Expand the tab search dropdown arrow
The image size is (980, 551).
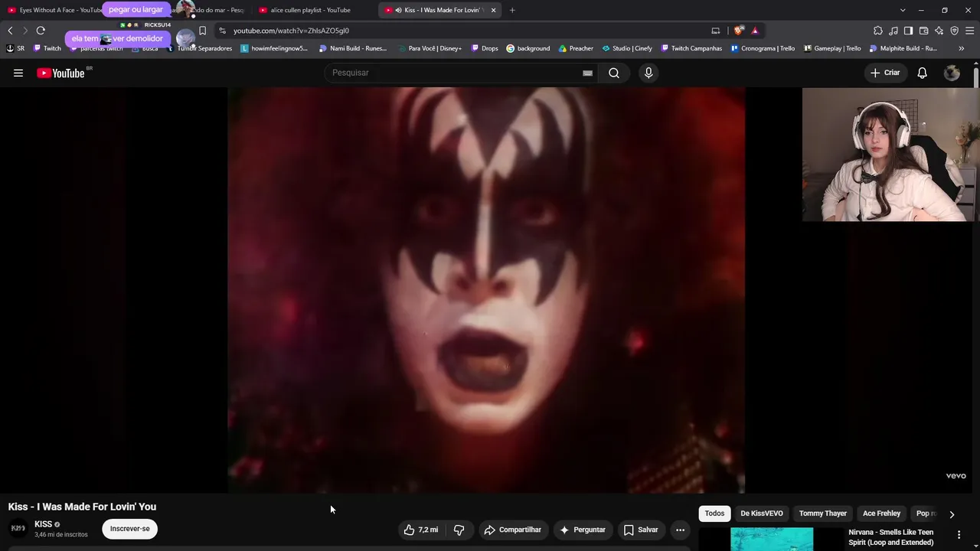pos(903,10)
